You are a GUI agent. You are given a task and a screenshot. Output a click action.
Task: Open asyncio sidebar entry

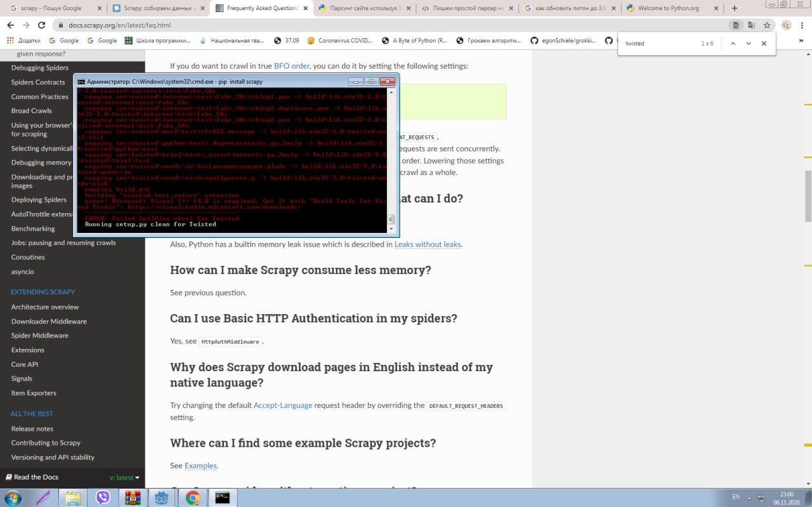[x=23, y=272]
